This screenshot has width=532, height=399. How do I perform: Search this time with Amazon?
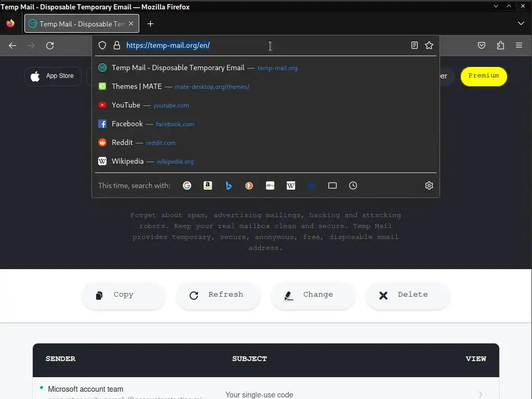[208, 185]
